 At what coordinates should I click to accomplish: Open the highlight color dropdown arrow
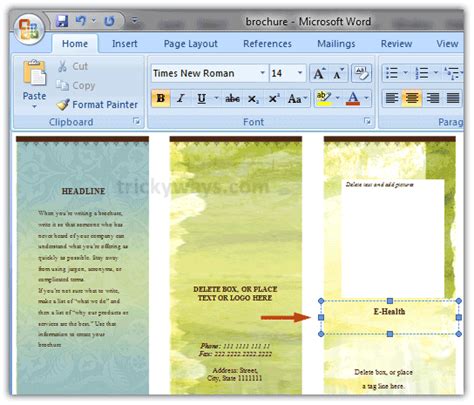pyautogui.click(x=338, y=98)
